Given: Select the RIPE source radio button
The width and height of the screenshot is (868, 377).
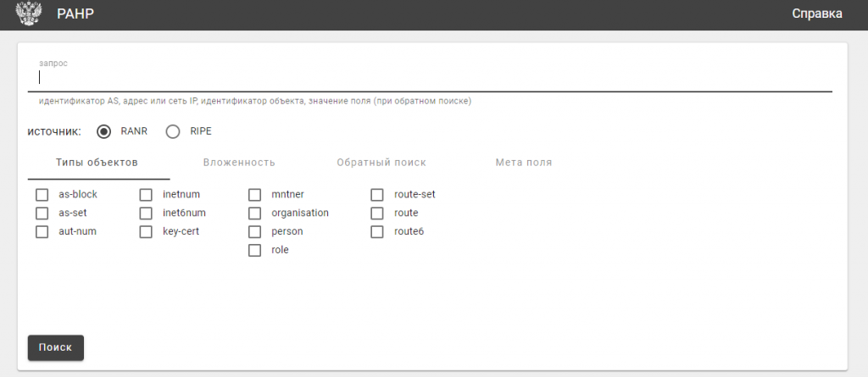Looking at the screenshot, I should point(173,131).
